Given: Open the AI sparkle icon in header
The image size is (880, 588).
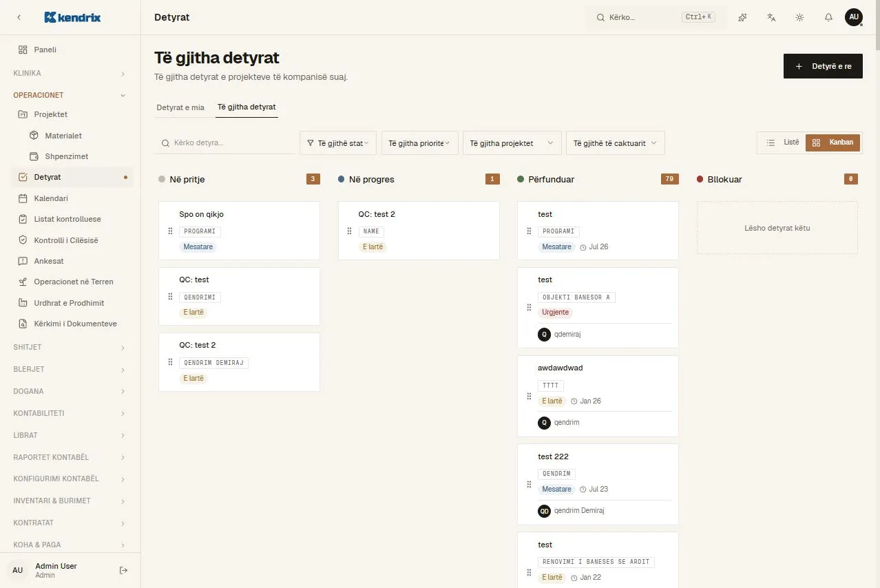Looking at the screenshot, I should coord(742,17).
